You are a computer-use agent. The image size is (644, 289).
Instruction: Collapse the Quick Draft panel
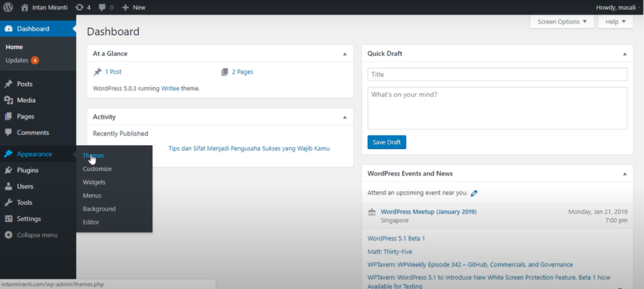tap(625, 54)
